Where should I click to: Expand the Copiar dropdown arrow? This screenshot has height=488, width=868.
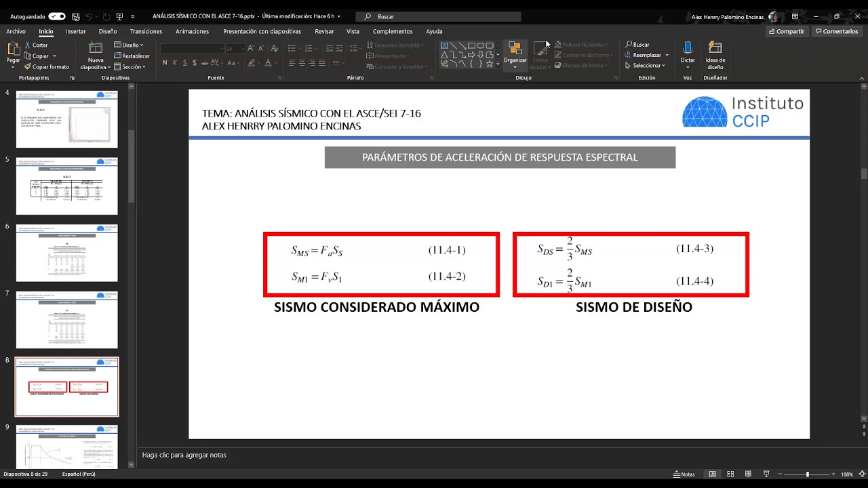click(x=54, y=56)
